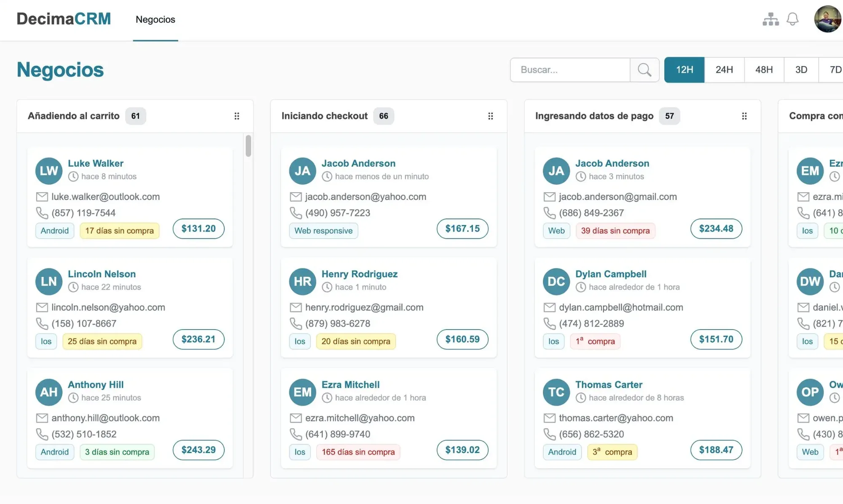Click the $188.47 amount badge
Image resolution: width=843 pixels, height=504 pixels.
pyautogui.click(x=716, y=450)
